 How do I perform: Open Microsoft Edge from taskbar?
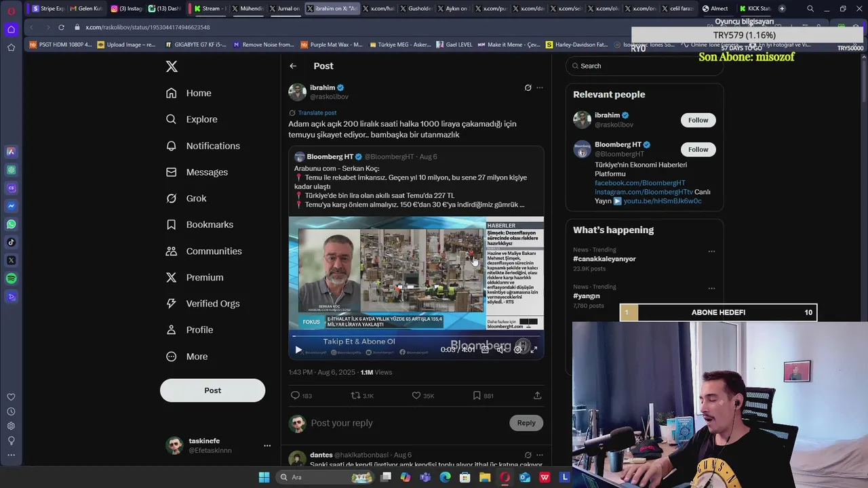[445, 477]
